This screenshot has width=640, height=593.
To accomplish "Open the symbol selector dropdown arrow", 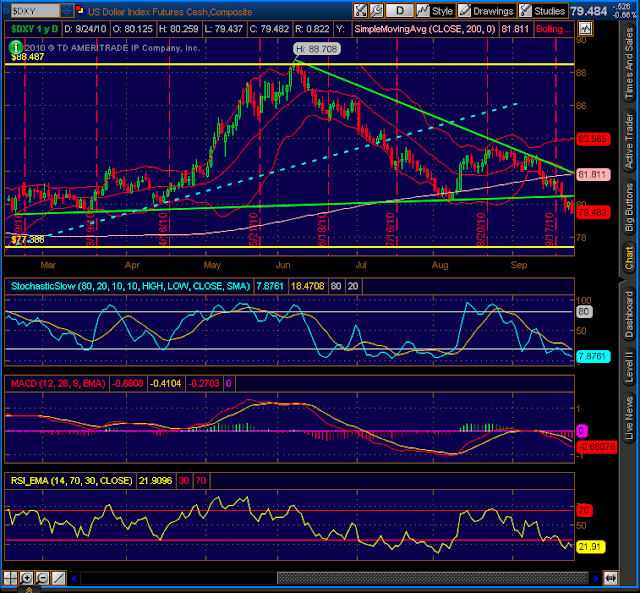I will (67, 11).
